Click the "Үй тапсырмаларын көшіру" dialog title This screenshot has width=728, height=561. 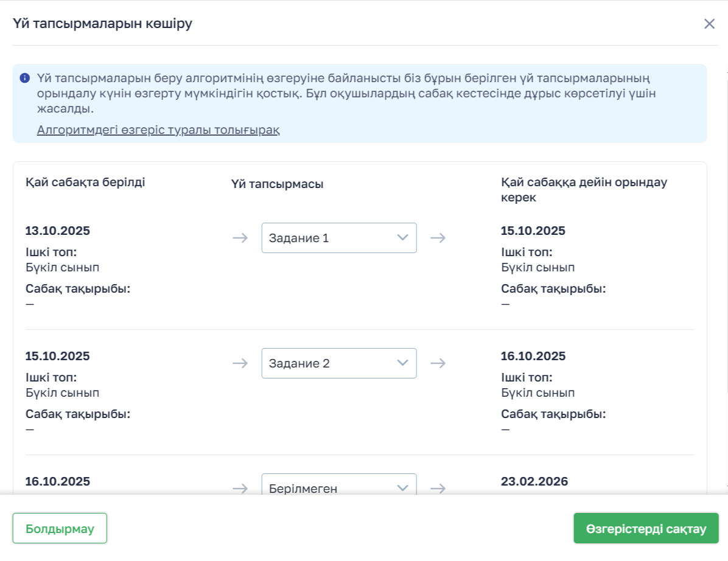103,24
